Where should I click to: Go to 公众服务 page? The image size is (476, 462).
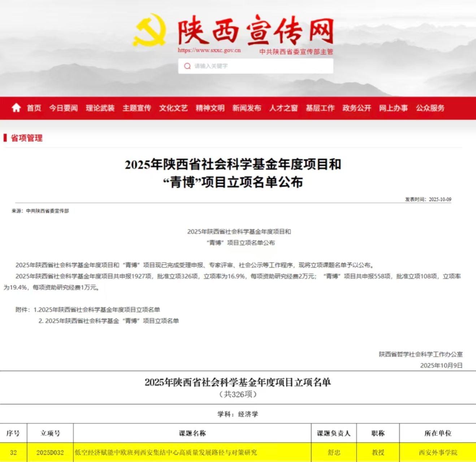pos(430,108)
